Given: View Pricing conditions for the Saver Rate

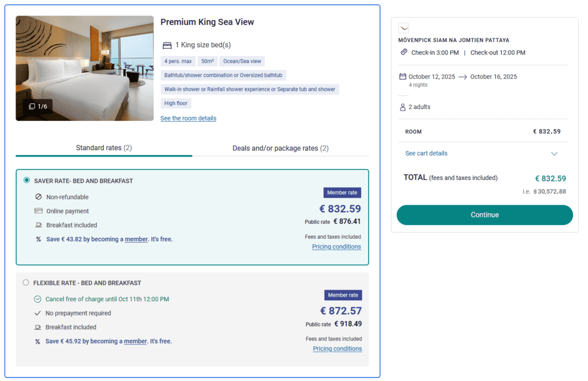Looking at the screenshot, I should tap(336, 246).
